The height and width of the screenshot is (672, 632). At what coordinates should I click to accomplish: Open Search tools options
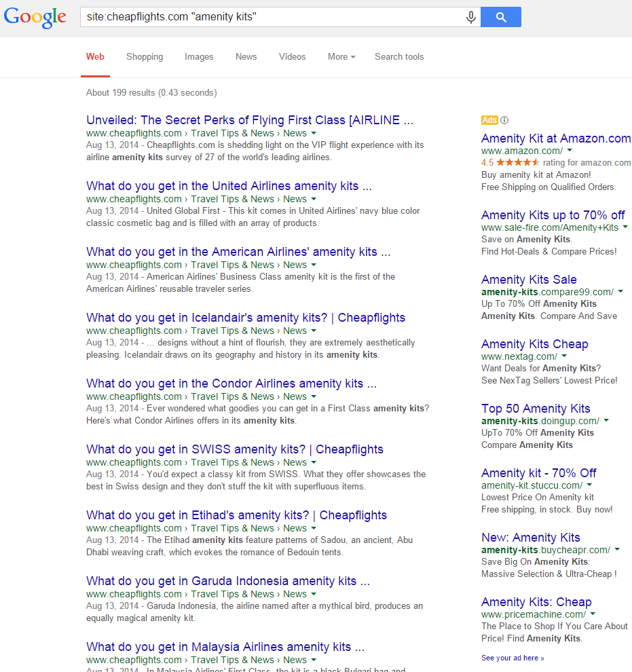tap(399, 56)
